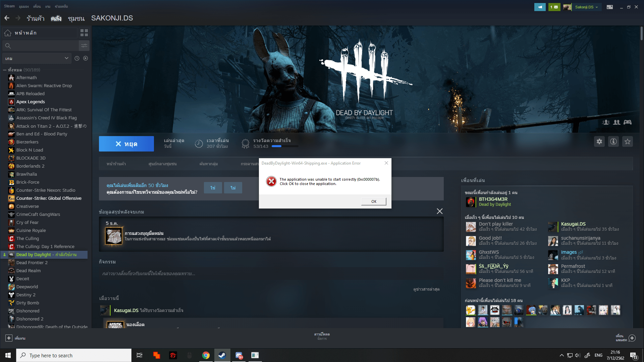Answer ไม่ to the review prompt
Screen dimensions: 644x362
233,188
